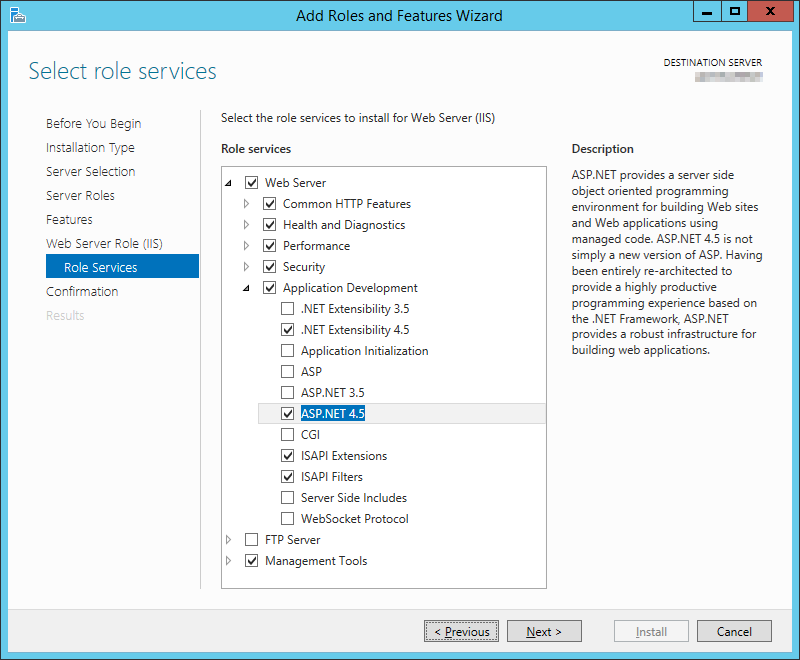Enable Application Initialization checkbox
800x660 pixels.
[x=288, y=351]
